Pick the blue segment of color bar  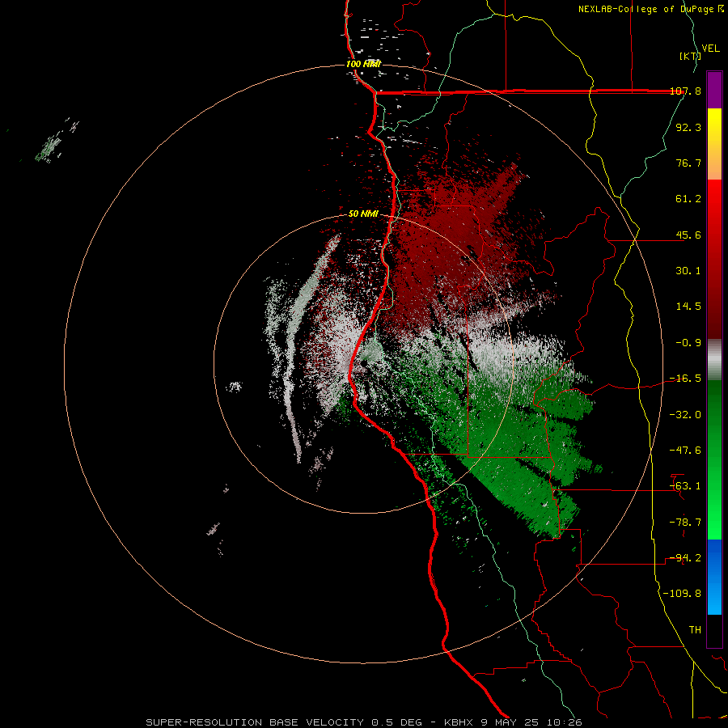pyautogui.click(x=714, y=577)
